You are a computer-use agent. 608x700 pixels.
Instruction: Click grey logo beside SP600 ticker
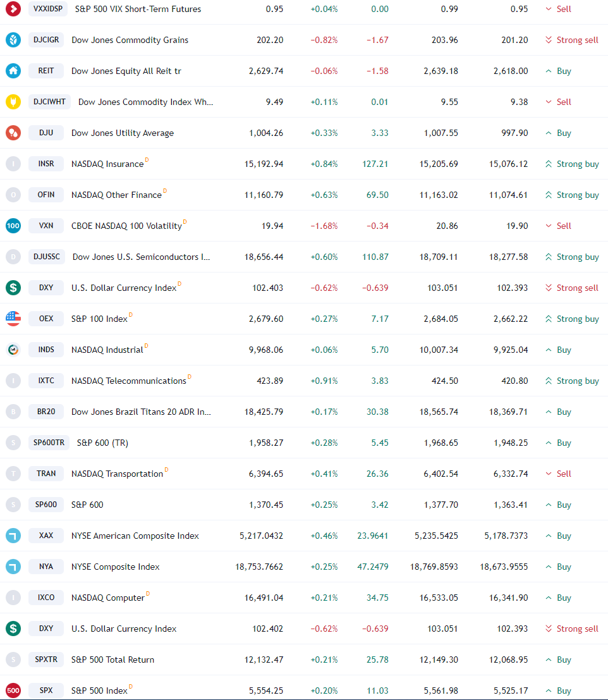click(x=13, y=505)
